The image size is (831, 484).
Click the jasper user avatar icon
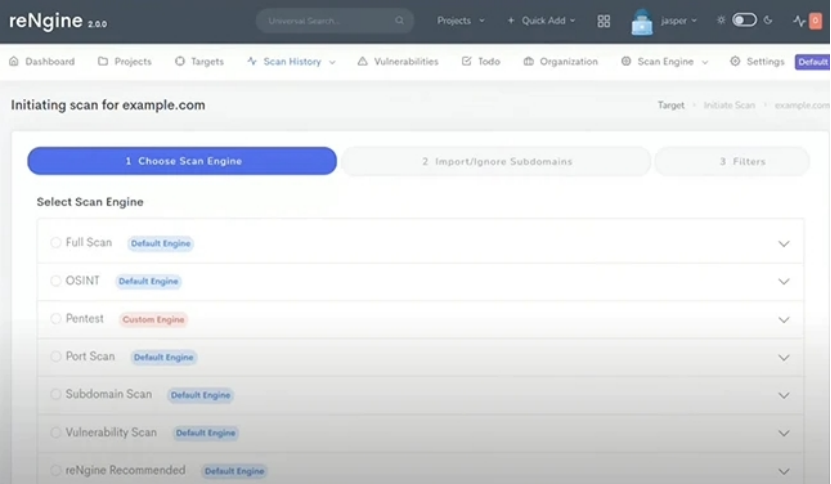tap(641, 21)
